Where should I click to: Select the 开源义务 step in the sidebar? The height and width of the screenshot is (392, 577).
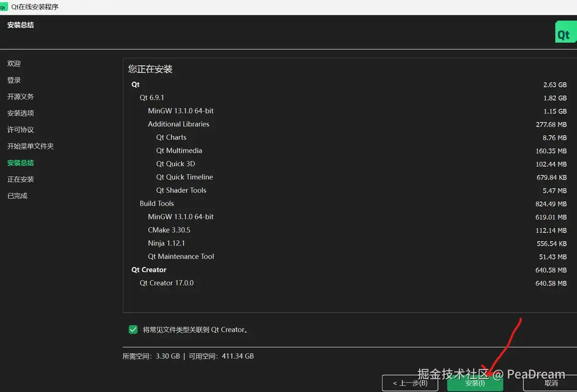click(21, 96)
